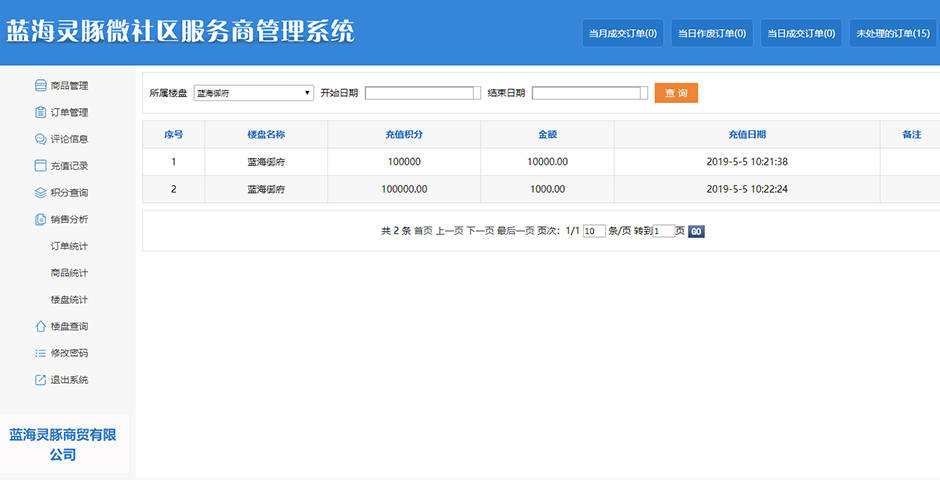Select 商品统计 submenu entry
The width and height of the screenshot is (940, 480).
(69, 273)
